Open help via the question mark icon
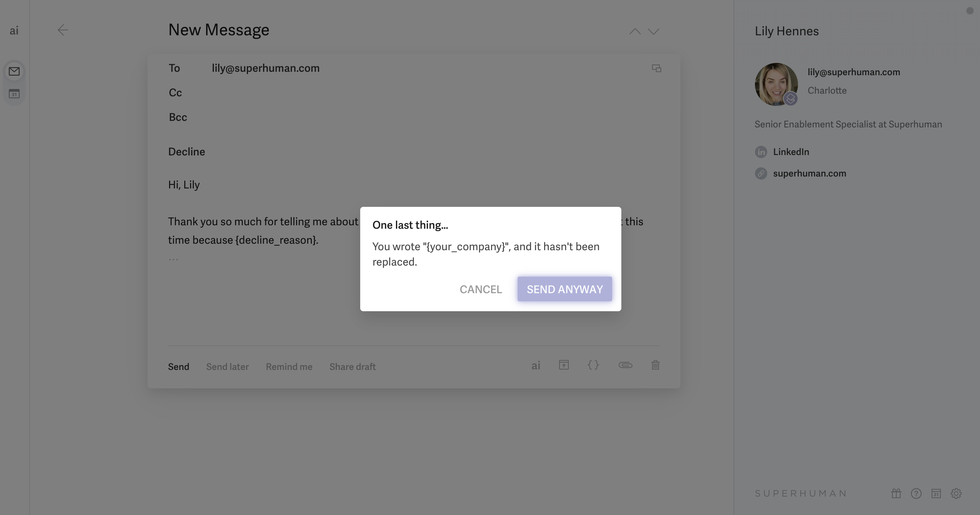The image size is (980, 515). click(917, 493)
